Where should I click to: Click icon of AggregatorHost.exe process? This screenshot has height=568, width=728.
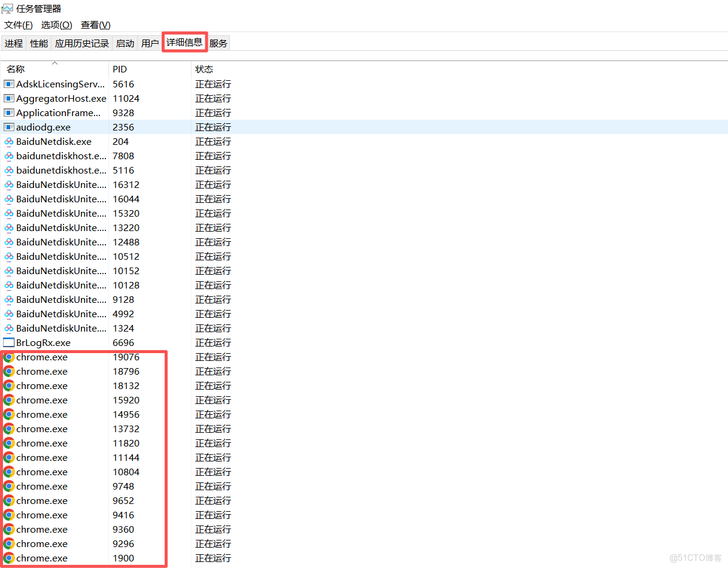pyautogui.click(x=9, y=98)
